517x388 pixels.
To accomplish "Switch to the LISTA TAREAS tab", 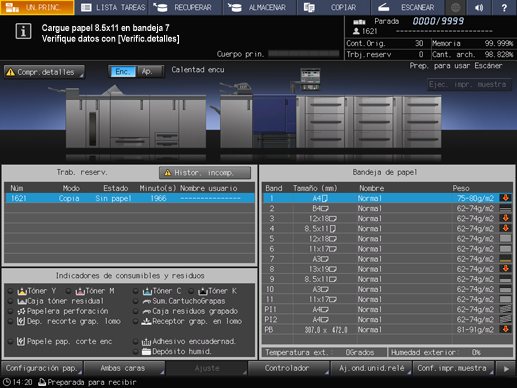I will [113, 7].
